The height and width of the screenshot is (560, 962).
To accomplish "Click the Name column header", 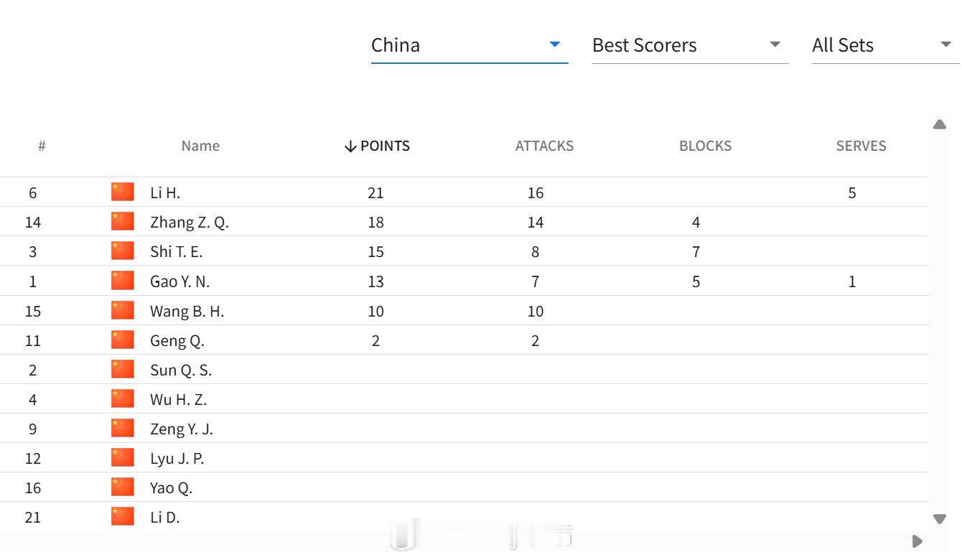I will tap(200, 146).
